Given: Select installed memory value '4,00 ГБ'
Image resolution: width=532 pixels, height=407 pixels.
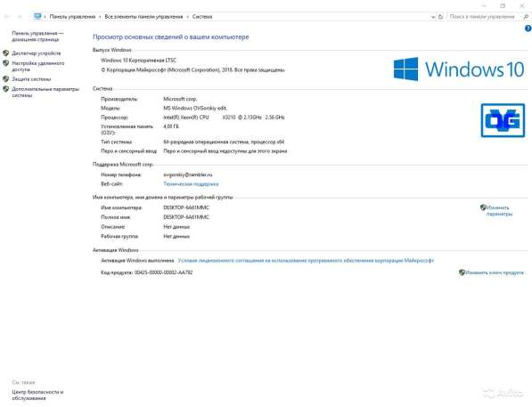Looking at the screenshot, I should coord(171,126).
